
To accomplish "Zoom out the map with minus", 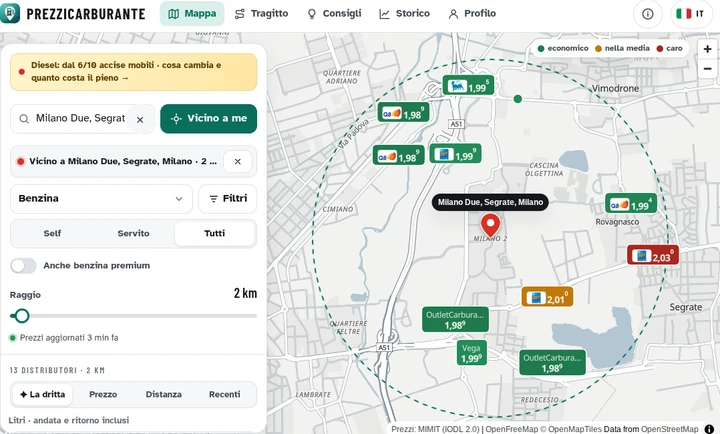I will 708,69.
